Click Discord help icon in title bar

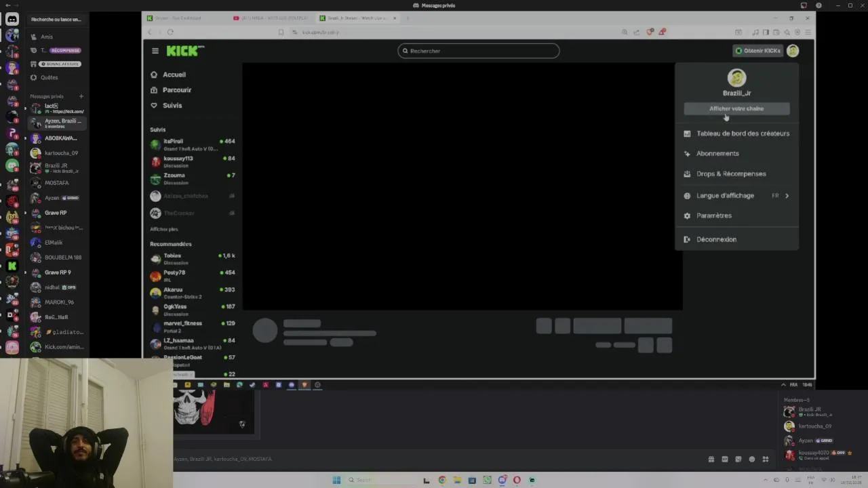pos(819,5)
